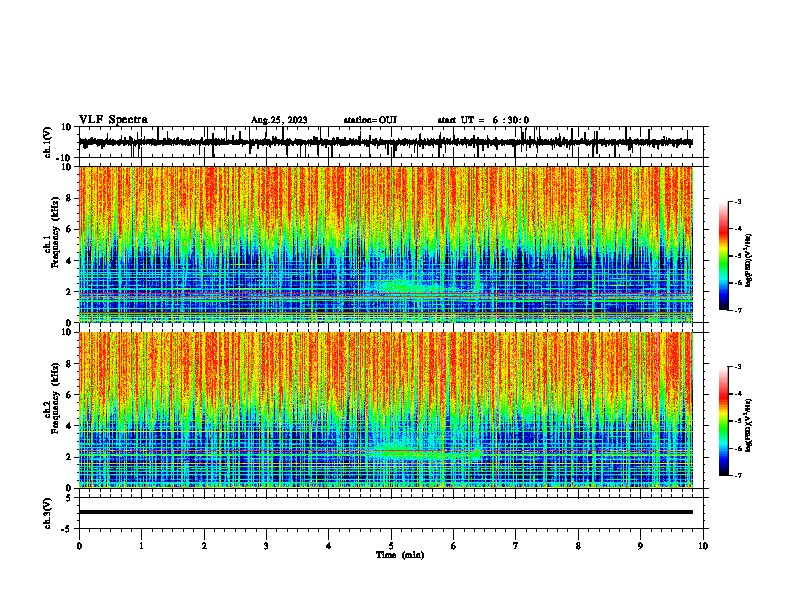The image size is (792, 612).
Task: Click the "Time (min)" axis label
Action: pyautogui.click(x=400, y=555)
